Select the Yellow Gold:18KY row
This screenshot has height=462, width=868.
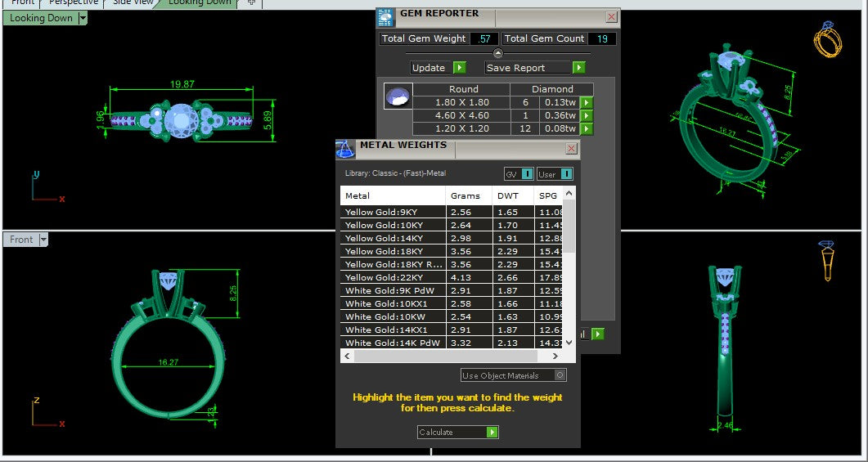(452, 251)
